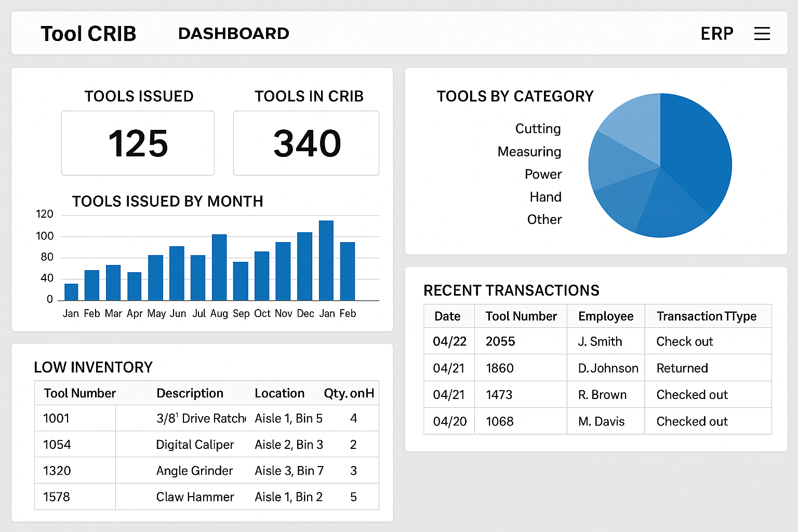Toggle the Other category legend entry
The height and width of the screenshot is (532, 798).
(x=544, y=219)
